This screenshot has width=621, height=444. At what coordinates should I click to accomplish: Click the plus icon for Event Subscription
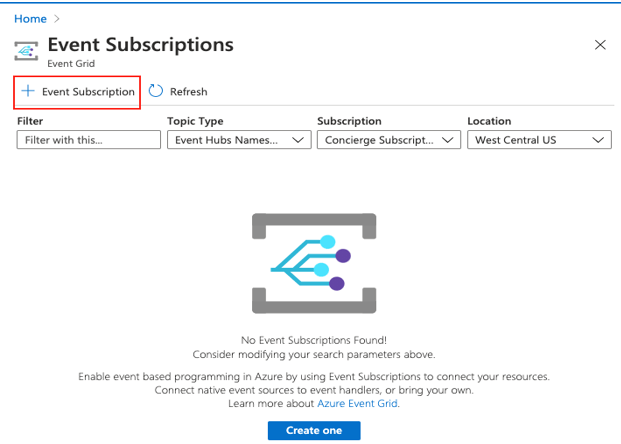tap(28, 91)
